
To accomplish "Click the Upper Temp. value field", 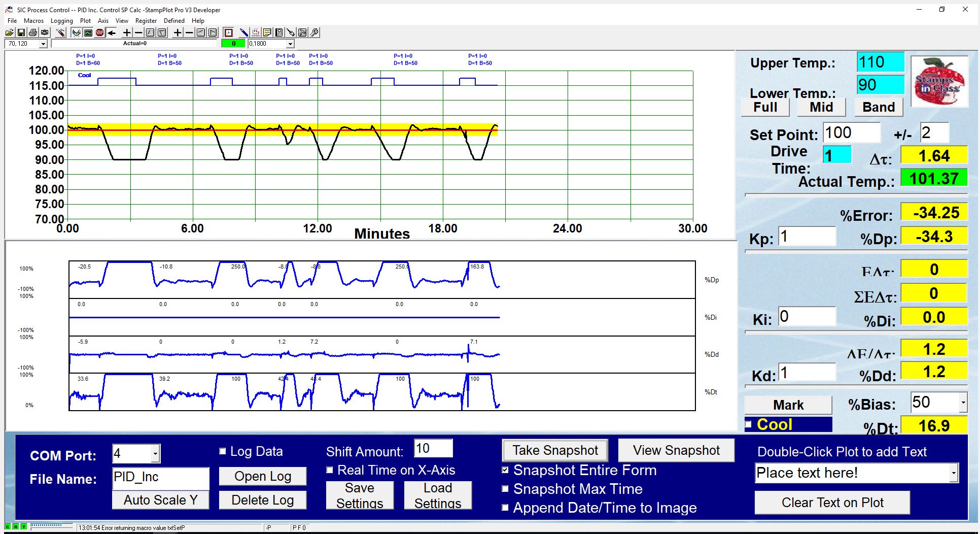I will click(x=881, y=62).
